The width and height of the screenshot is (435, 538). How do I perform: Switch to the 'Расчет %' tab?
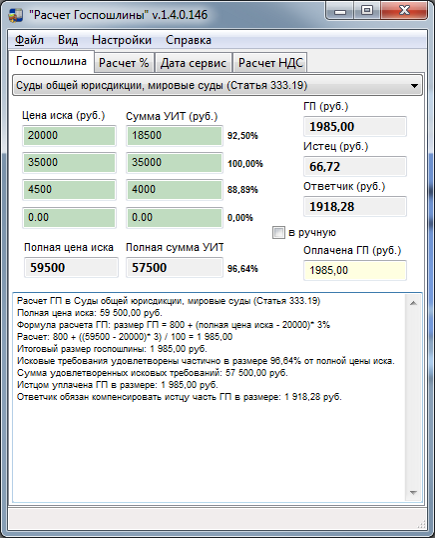coord(124,63)
